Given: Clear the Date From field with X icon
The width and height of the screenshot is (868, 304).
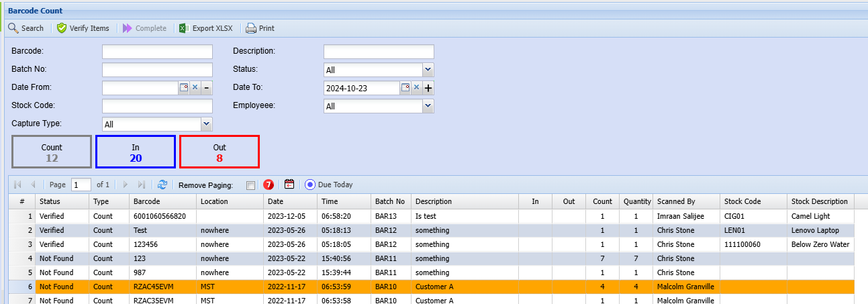Looking at the screenshot, I should [x=195, y=88].
